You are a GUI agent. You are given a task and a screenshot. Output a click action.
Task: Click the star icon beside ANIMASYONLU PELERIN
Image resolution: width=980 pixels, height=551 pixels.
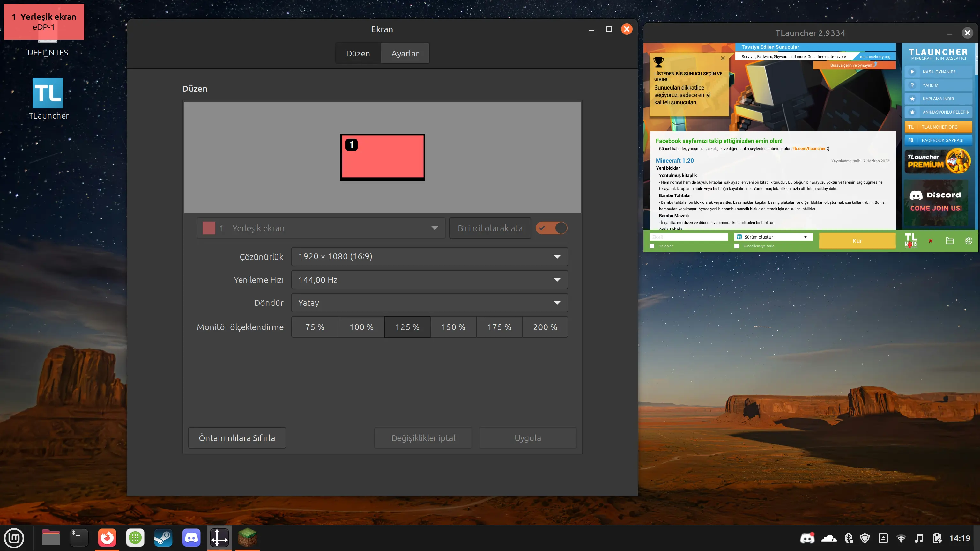(912, 112)
